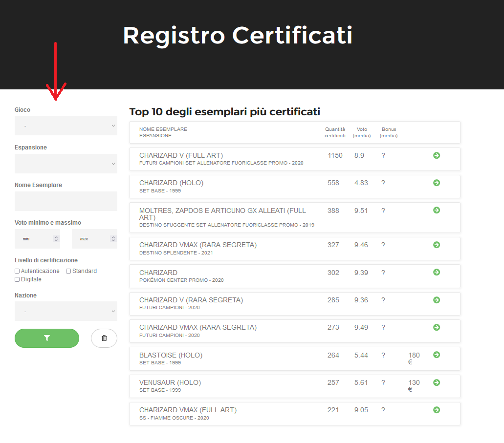Select CHARIZARD VMAX title with FUTURI CAMPIONI - 2020
This screenshot has width=504, height=443.
198,327
